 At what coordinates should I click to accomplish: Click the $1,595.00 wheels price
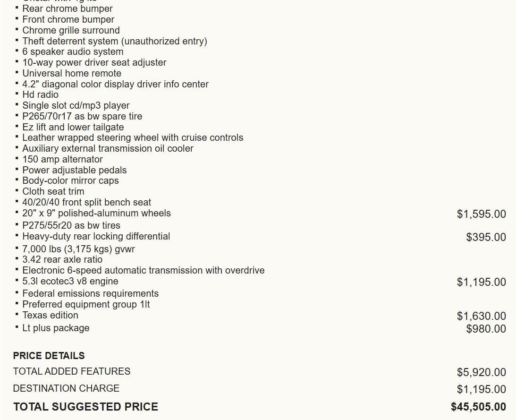482,214
